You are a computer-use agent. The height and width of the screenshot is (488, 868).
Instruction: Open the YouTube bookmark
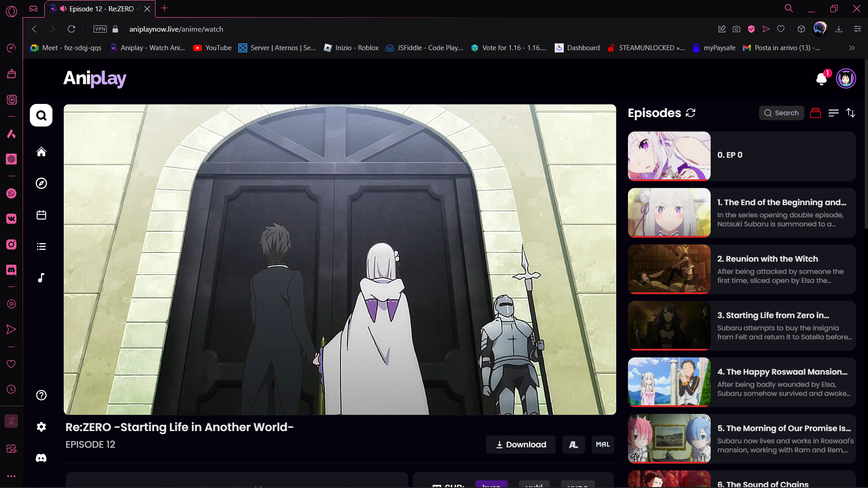[x=212, y=48]
